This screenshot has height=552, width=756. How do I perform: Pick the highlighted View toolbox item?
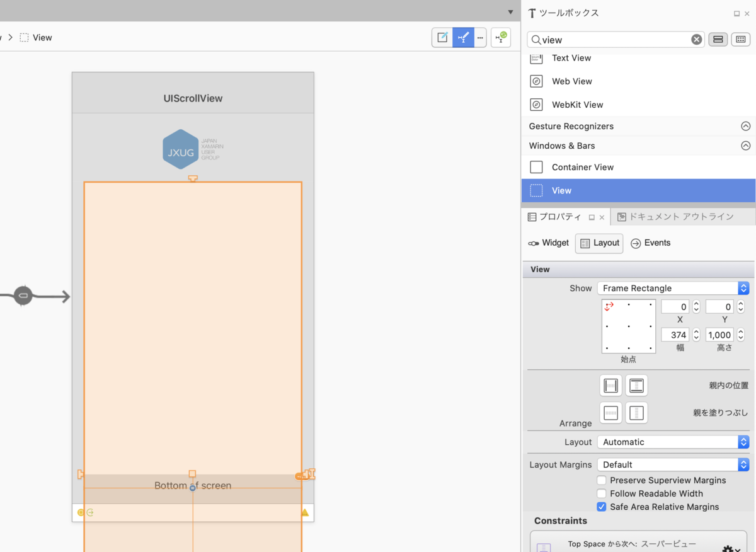(x=639, y=190)
